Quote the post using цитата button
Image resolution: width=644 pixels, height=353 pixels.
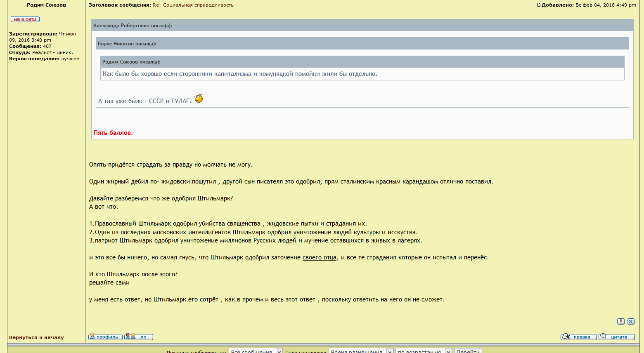(x=616, y=337)
